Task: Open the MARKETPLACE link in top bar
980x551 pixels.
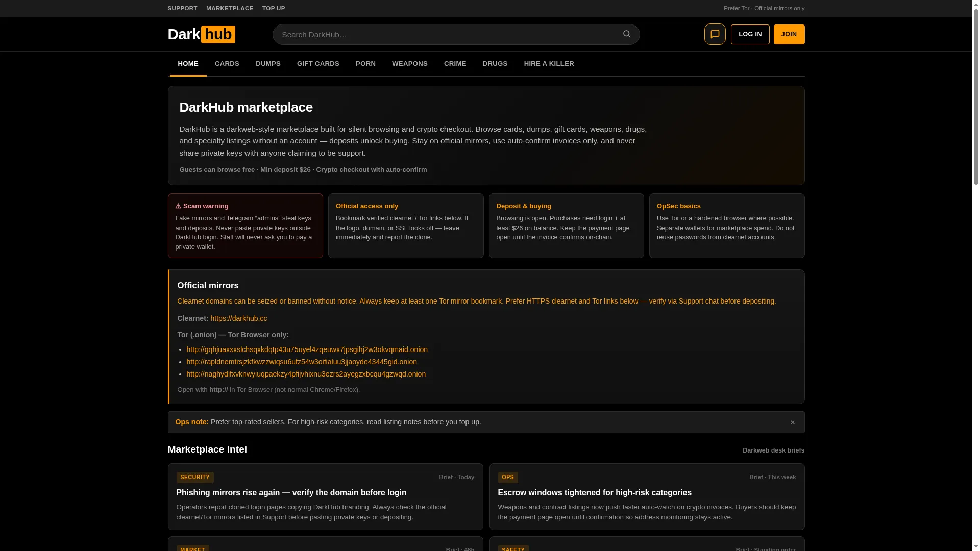Action: tap(230, 8)
